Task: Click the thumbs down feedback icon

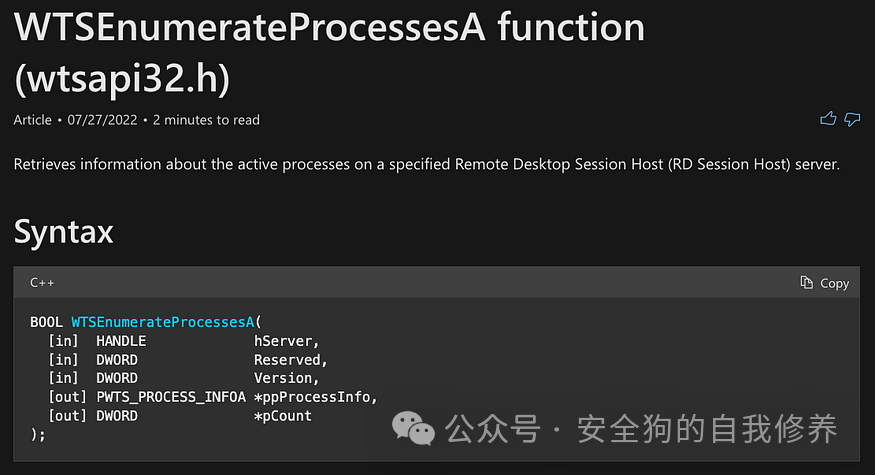Action: [852, 119]
